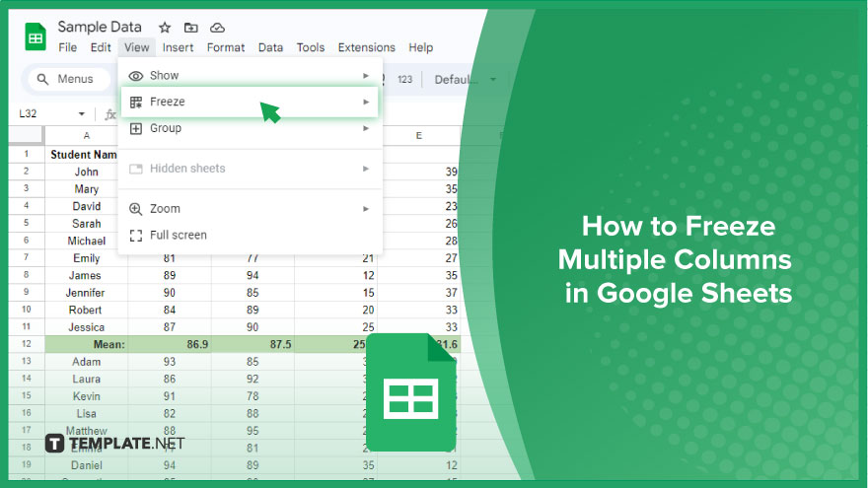
Task: Choose Group in the View menu
Action: [x=250, y=128]
